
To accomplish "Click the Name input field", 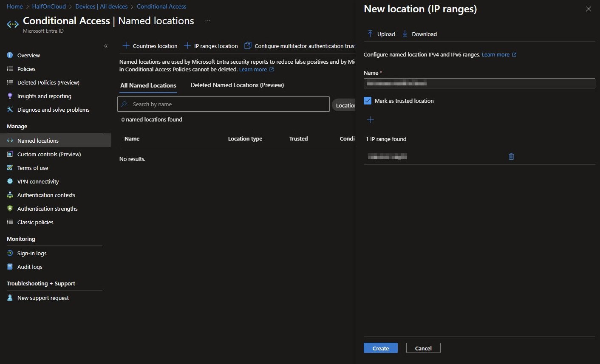I will [479, 84].
